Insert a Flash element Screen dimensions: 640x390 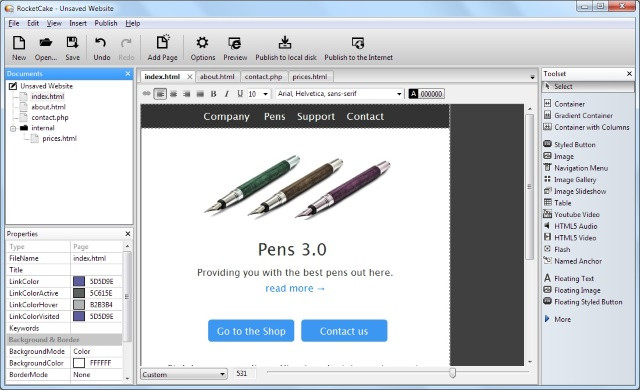(557, 249)
